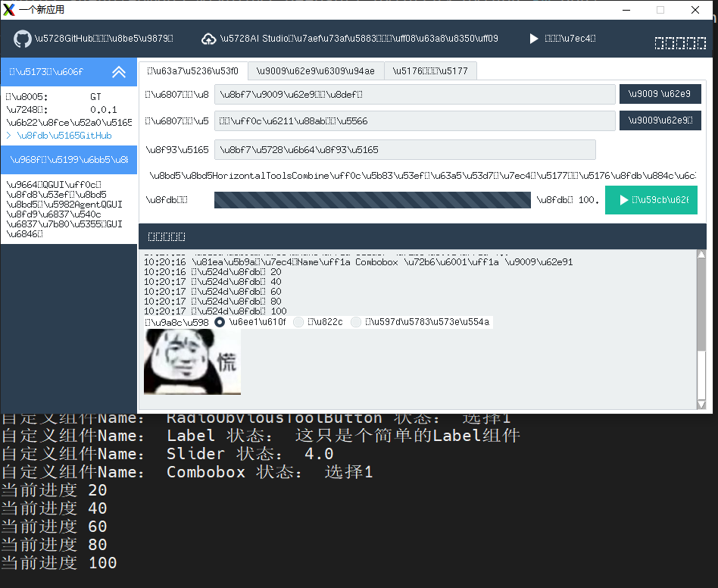Close the 一个新应用 window
The width and height of the screenshot is (718, 588).
click(695, 10)
